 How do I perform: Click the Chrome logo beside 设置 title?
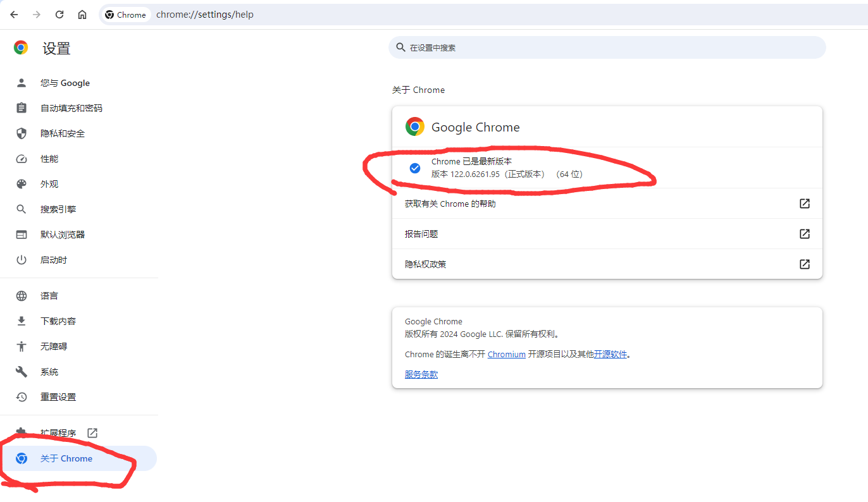[x=21, y=48]
